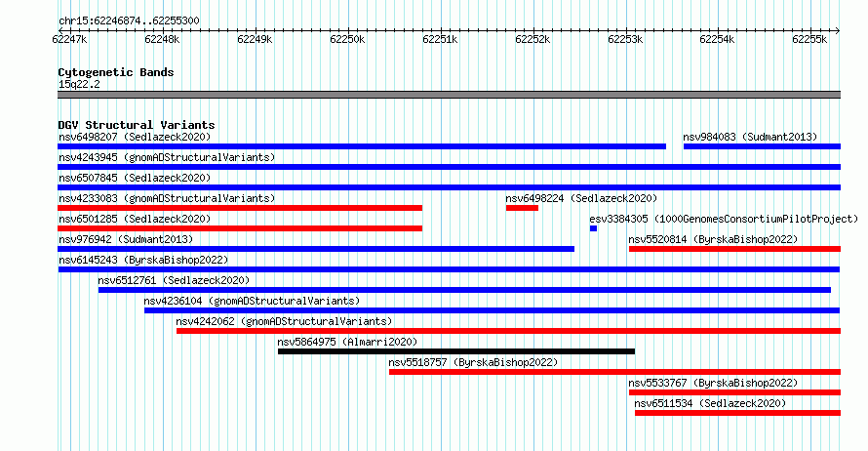Open nsv4243945 (gnomADStructuralVariants) variant
Viewport: 868px width, 451px height.
(x=167, y=157)
